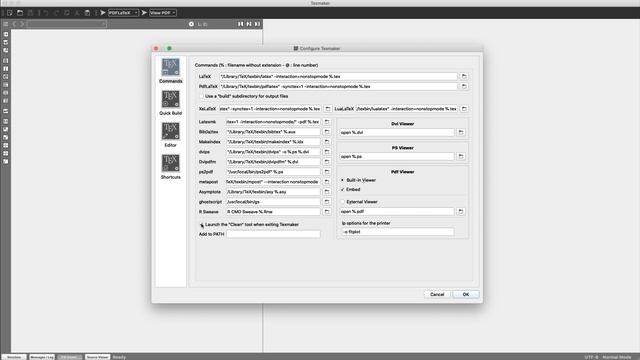Click into the External Viewer command field
Image resolution: width=640 pixels, height=360 pixels.
pyautogui.click(x=397, y=211)
